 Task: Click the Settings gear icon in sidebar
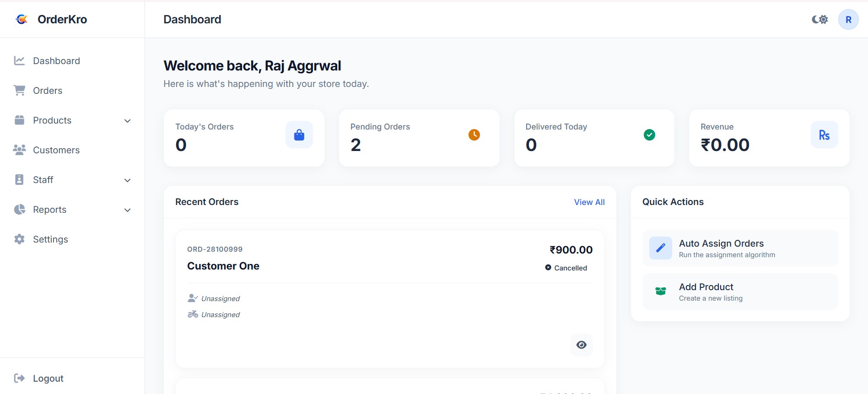(19, 239)
